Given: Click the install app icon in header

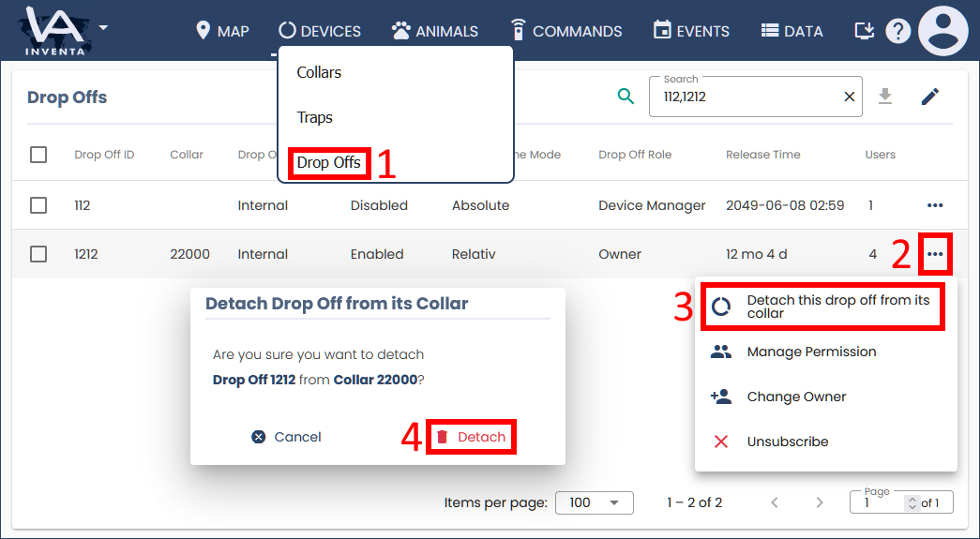Looking at the screenshot, I should pos(864,31).
